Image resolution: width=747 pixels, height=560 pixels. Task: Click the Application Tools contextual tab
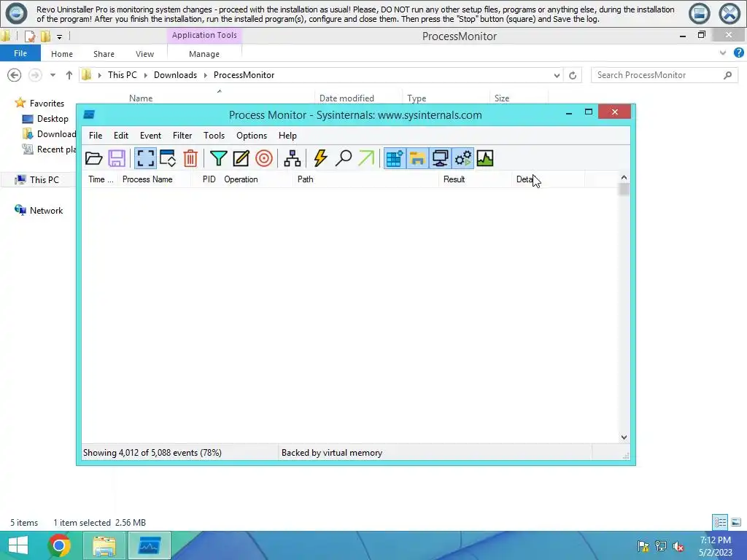204,35
